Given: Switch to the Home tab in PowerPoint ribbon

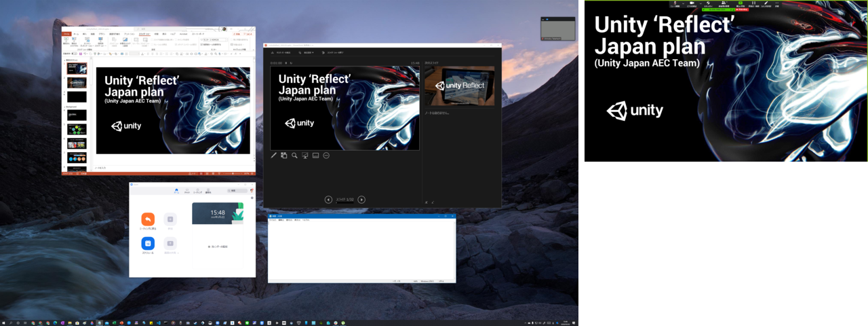Looking at the screenshot, I should pos(76,34).
